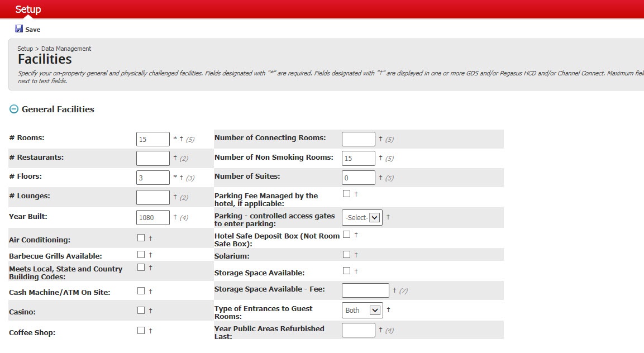Click the # Restaurants input field

(x=153, y=158)
